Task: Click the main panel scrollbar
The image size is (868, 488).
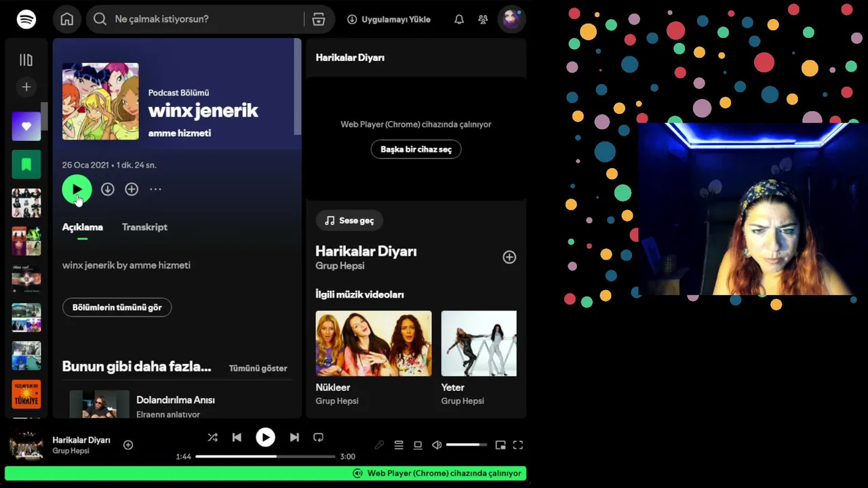Action: (297, 87)
